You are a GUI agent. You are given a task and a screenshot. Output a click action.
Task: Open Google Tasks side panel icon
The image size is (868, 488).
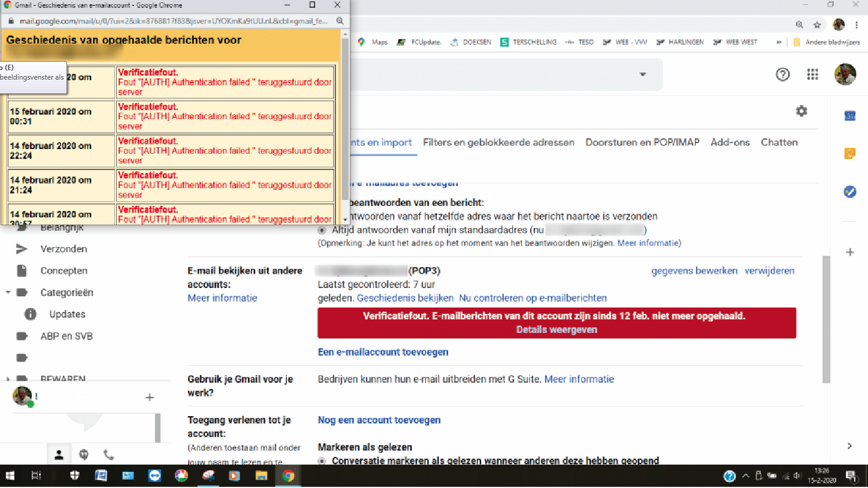[x=849, y=192]
